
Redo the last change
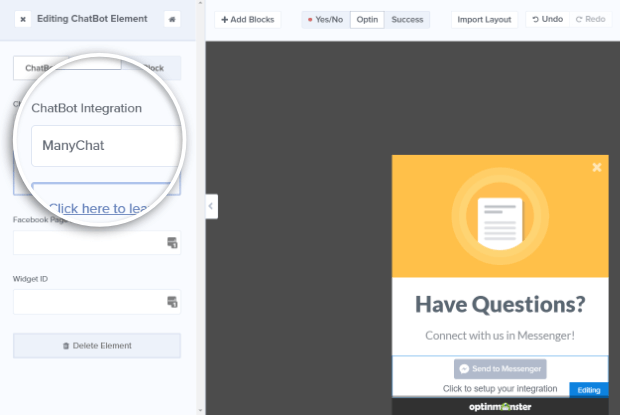click(x=590, y=19)
